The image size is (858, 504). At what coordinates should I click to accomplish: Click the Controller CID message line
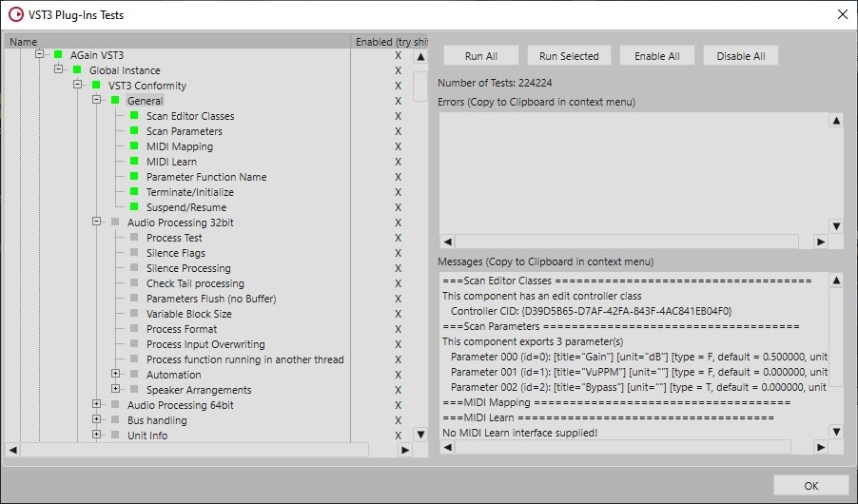(x=591, y=311)
